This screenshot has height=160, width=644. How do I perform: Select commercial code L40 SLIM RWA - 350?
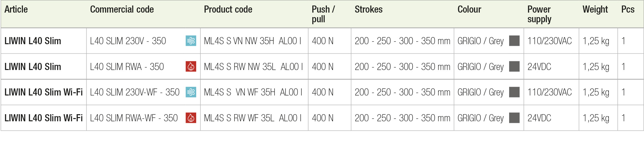[127, 67]
